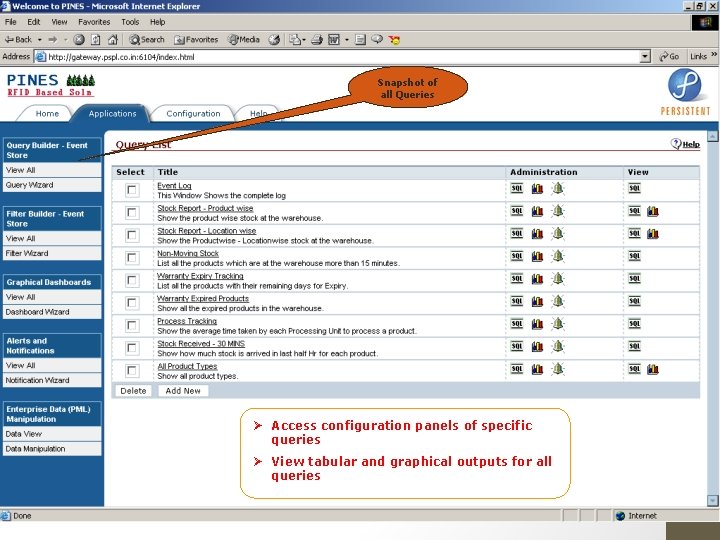The image size is (720, 540).
Task: Tick the Warranty Expiry Tracking checkbox
Action: (x=132, y=280)
